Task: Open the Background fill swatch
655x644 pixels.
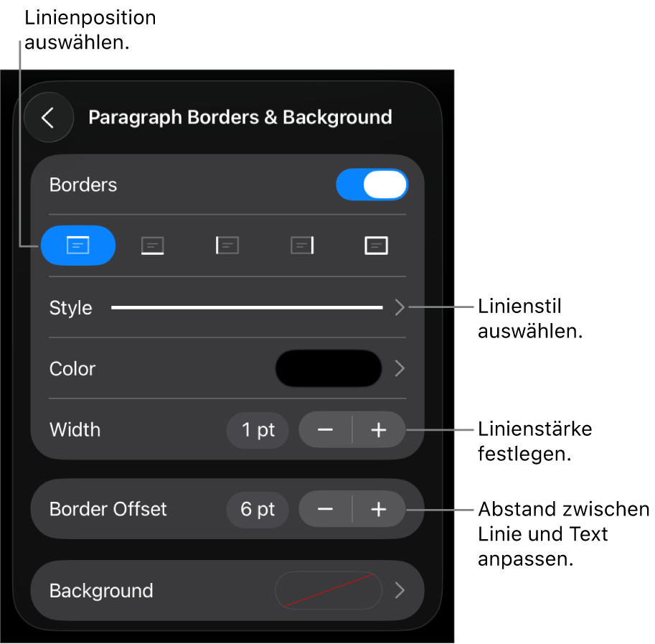Action: pyautogui.click(x=329, y=590)
